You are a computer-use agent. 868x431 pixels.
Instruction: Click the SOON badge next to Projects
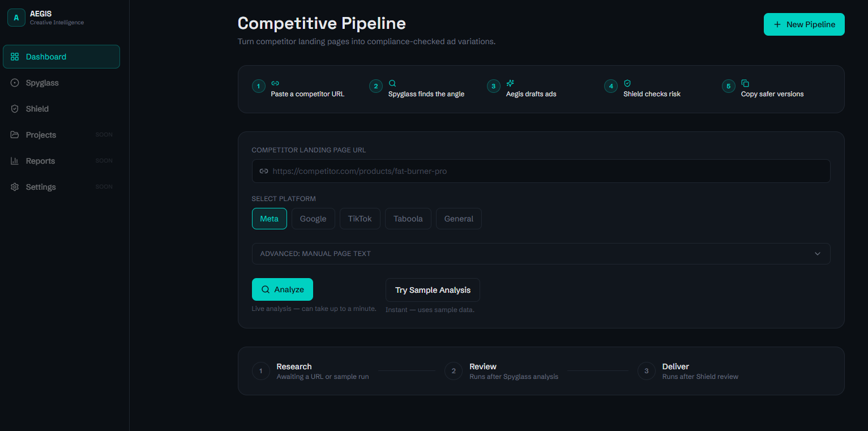coord(104,135)
